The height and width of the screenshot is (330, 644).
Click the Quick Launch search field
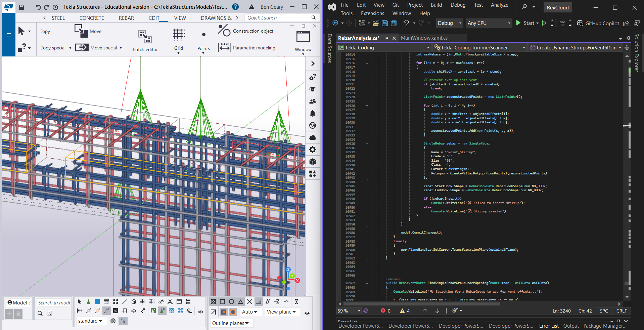tap(281, 18)
